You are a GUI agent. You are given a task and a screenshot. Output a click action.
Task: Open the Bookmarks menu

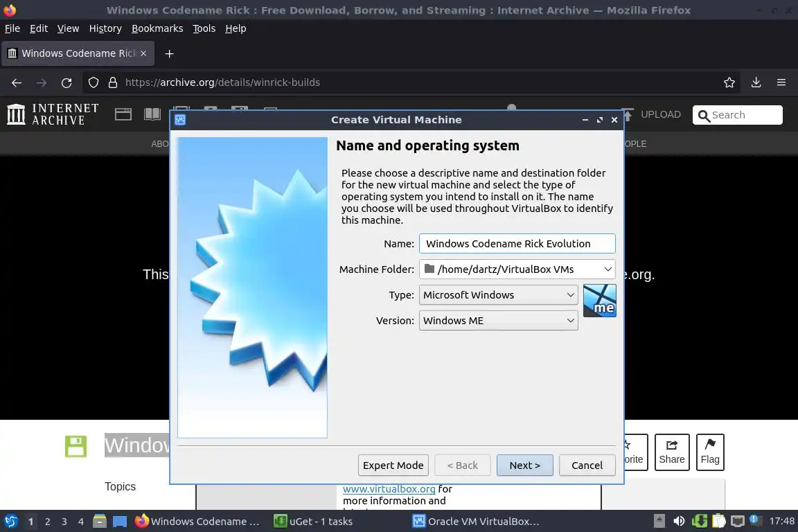point(157,28)
